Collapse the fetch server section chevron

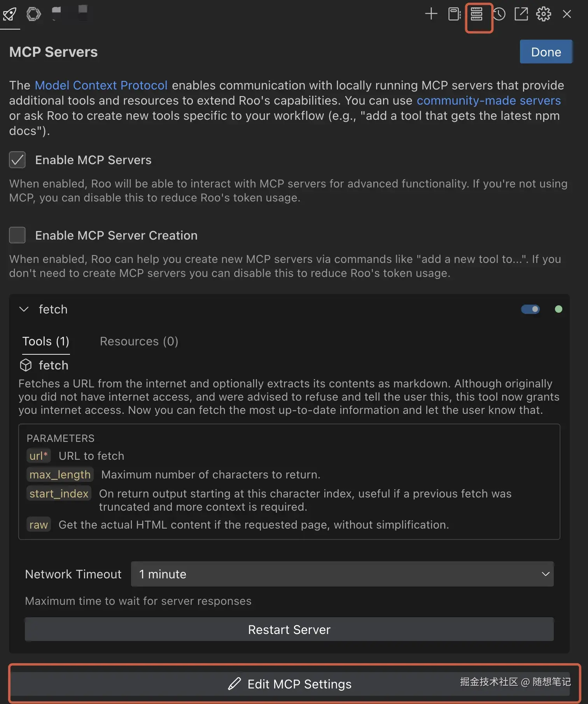(x=24, y=309)
